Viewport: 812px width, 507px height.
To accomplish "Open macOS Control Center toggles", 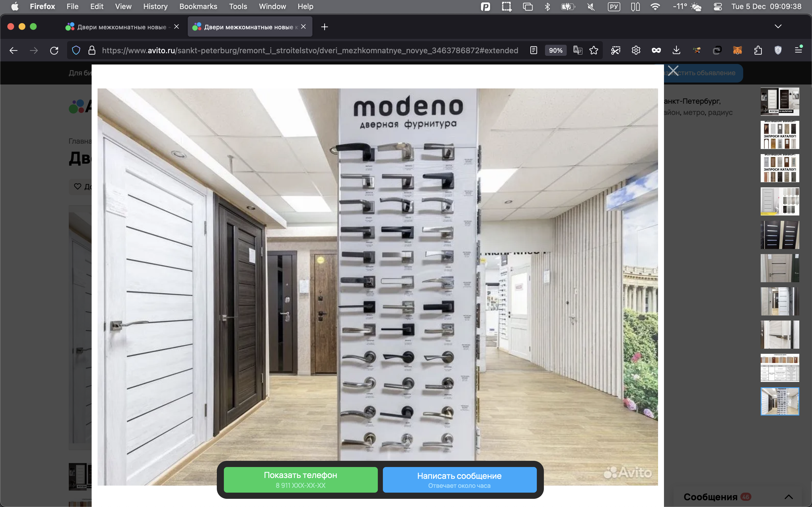I will [717, 6].
